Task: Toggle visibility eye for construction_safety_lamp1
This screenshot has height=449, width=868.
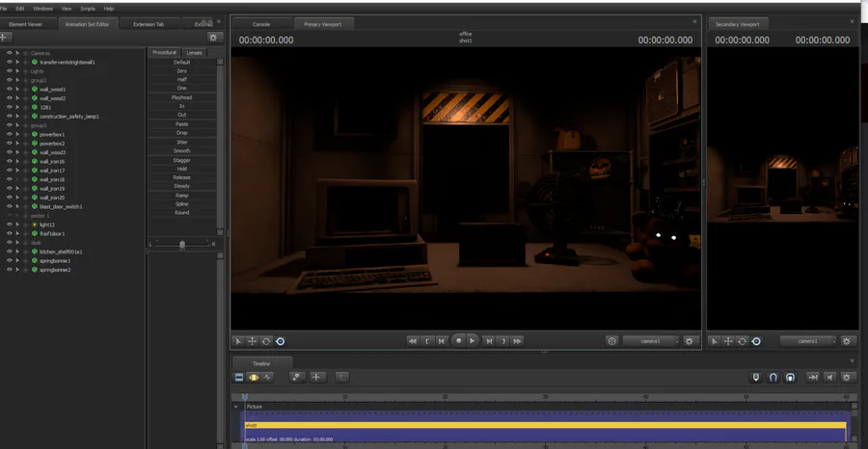Action: [x=9, y=117]
